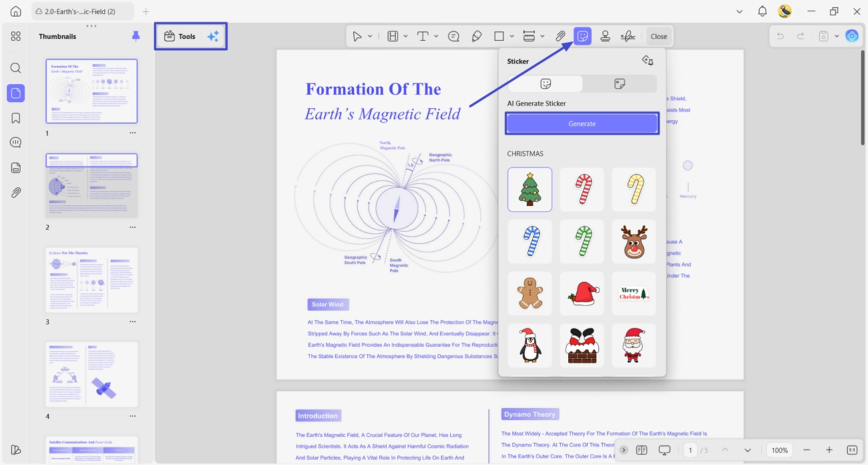Go to the next page arrow

pyautogui.click(x=748, y=450)
